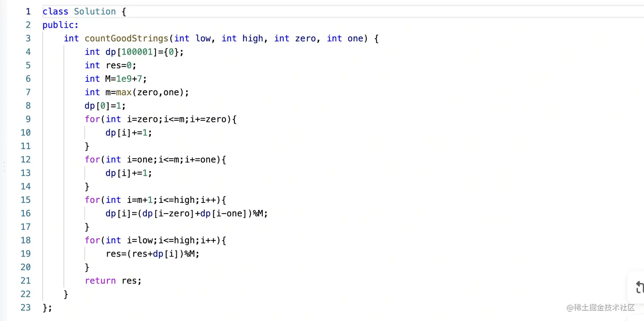The image size is (644, 321).
Task: Click the function name "countGoodStrings"
Action: [126, 38]
